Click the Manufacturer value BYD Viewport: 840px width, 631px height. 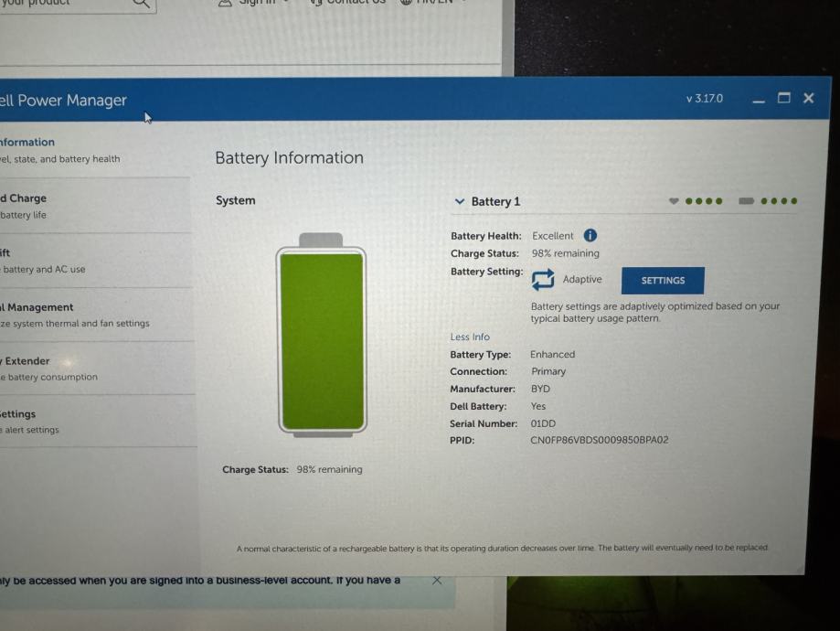540,389
